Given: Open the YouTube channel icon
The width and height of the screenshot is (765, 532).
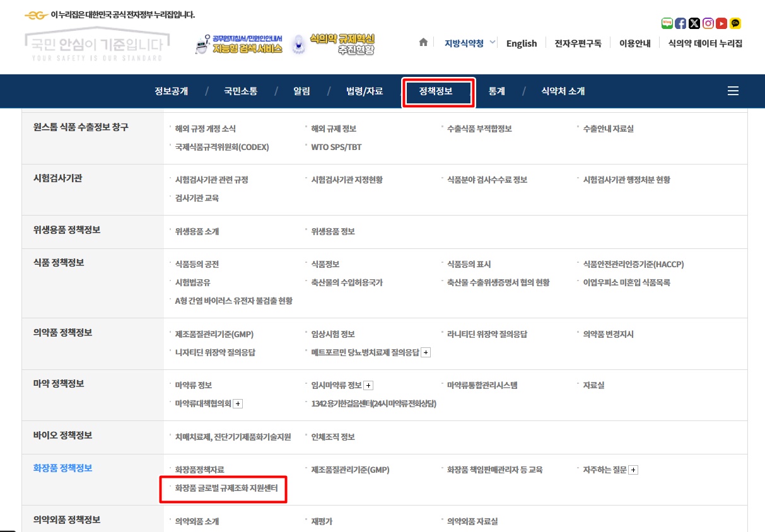Looking at the screenshot, I should point(721,23).
